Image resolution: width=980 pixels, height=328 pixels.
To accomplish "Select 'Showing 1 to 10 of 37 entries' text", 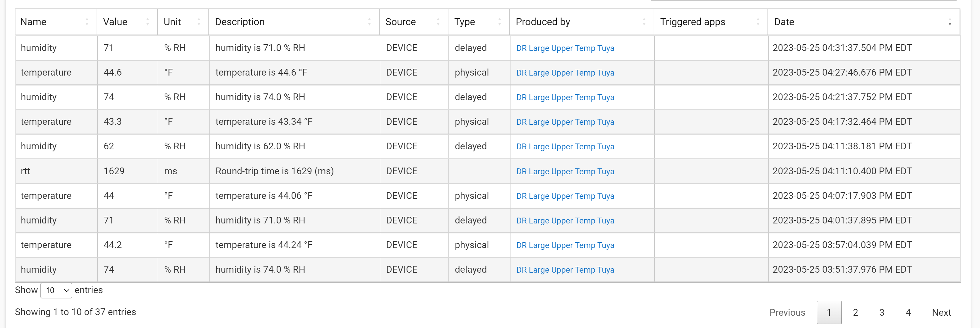I will click(75, 312).
